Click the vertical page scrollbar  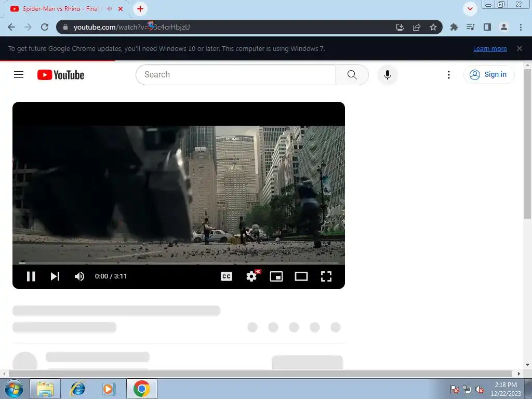click(527, 144)
